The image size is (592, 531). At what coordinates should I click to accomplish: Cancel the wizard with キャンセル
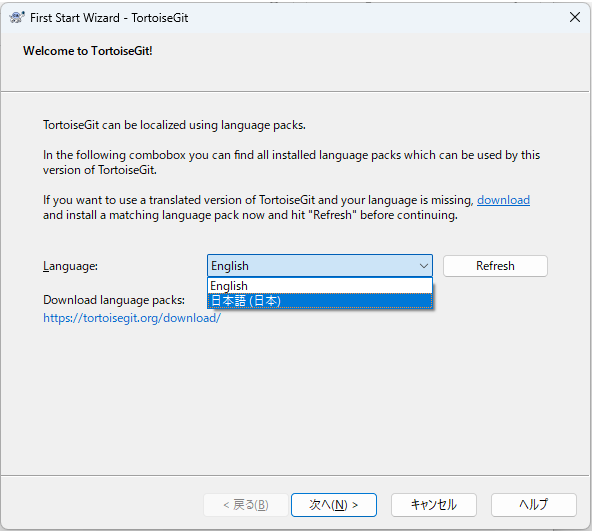pos(434,505)
